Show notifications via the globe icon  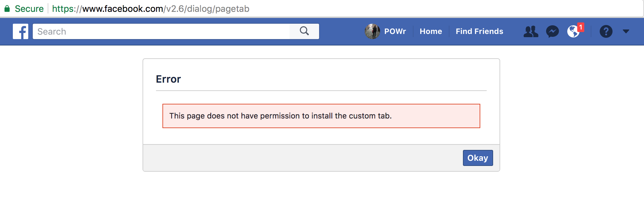click(x=573, y=31)
